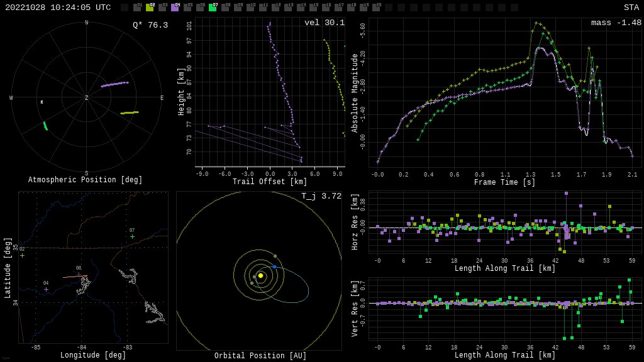Image resolution: width=644 pixels, height=362 pixels.
Task: Click the green meteor trail in sky plot
Action: pyautogui.click(x=45, y=126)
